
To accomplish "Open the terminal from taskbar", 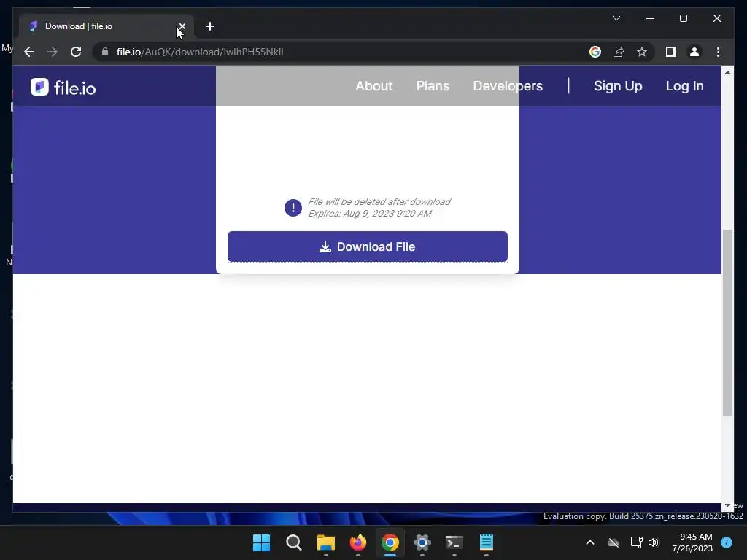I will point(454,542).
